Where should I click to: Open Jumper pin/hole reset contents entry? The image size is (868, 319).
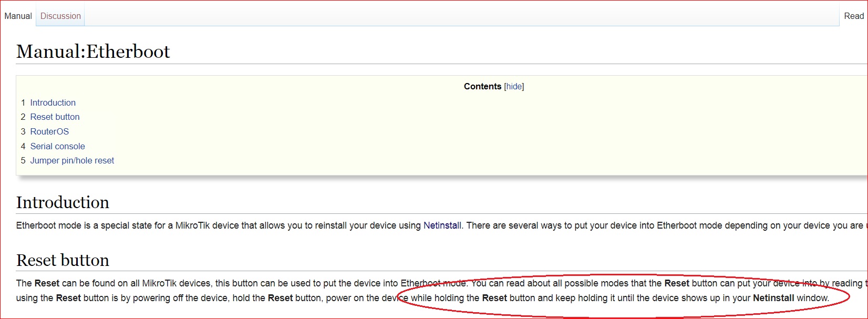tap(72, 160)
